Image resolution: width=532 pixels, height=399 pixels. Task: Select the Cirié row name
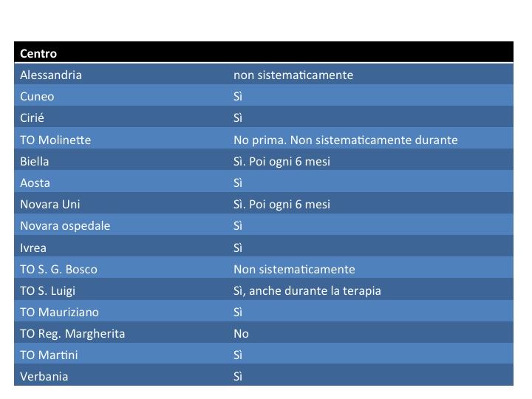coord(32,117)
